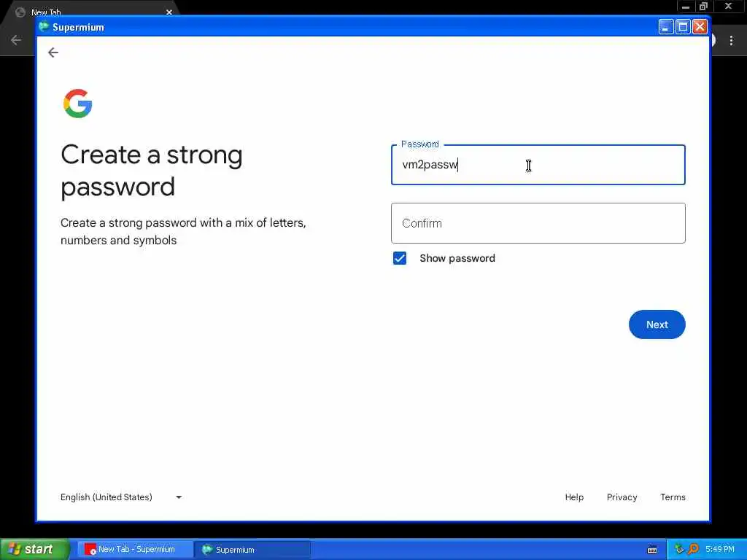
Task: Click the Supermium icon in title bar
Action: click(x=44, y=27)
